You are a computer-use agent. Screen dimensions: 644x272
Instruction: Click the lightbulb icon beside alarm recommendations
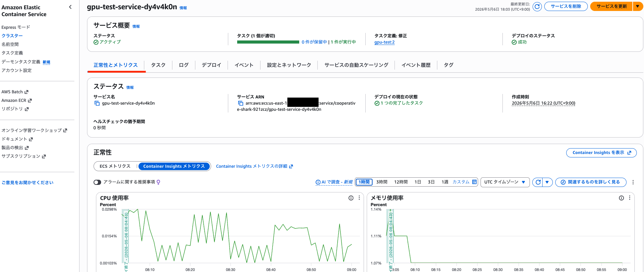pos(158,182)
